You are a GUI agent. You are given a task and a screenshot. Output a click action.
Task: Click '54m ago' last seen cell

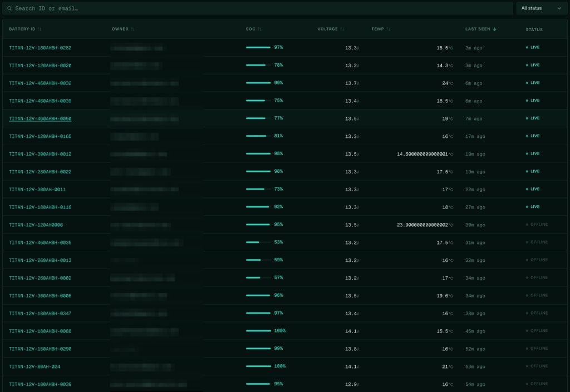click(475, 384)
